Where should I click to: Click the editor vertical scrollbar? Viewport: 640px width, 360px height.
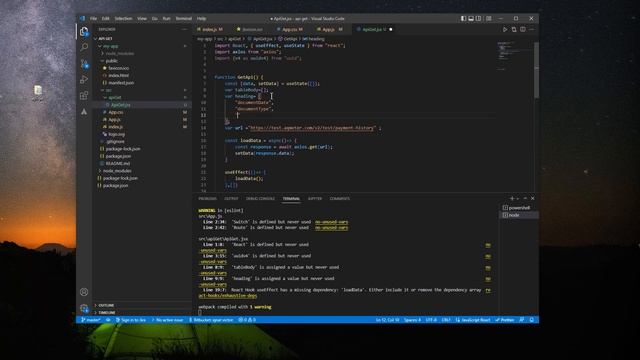[x=536, y=69]
